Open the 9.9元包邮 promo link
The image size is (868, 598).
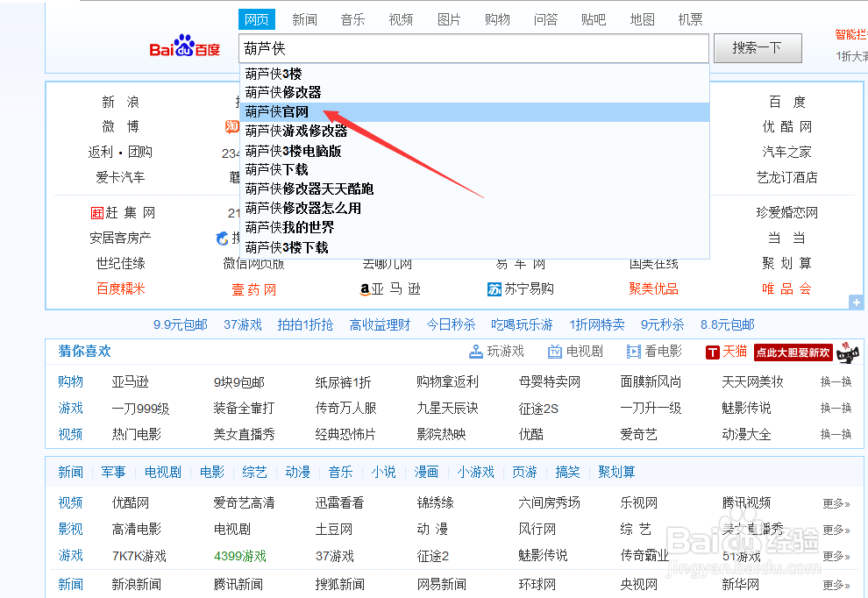point(181,324)
